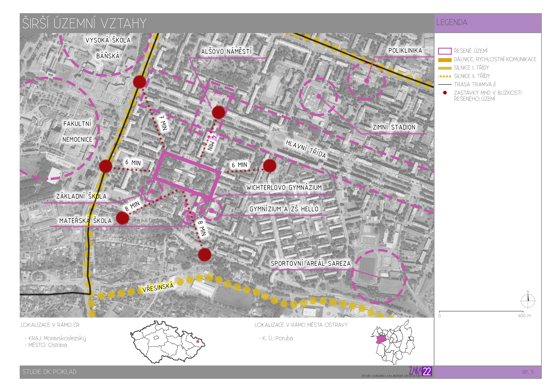
Task: Click the LOKALIZACE V RÁMCI MĚSTA OSTRAVY heading
Action: pyautogui.click(x=301, y=325)
